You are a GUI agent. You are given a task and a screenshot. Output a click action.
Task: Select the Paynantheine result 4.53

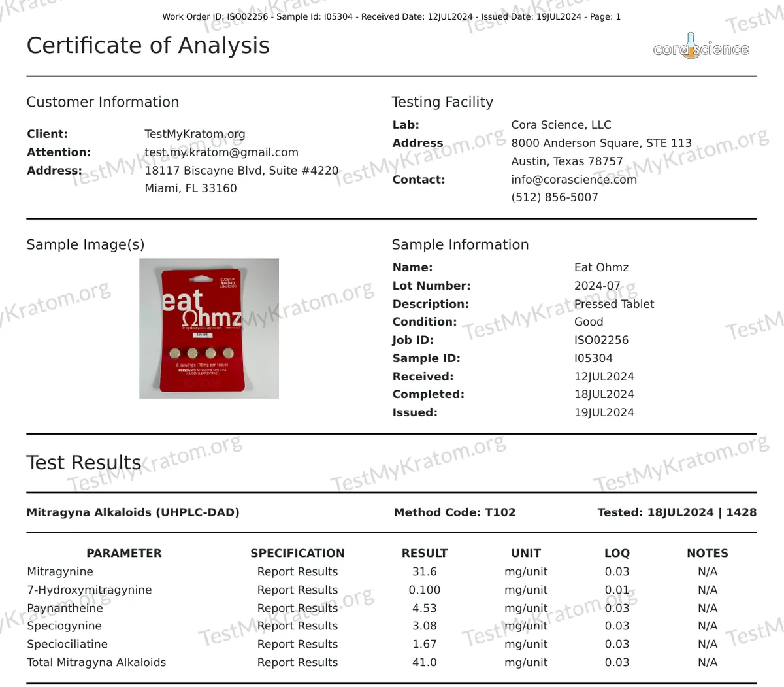[x=425, y=608]
